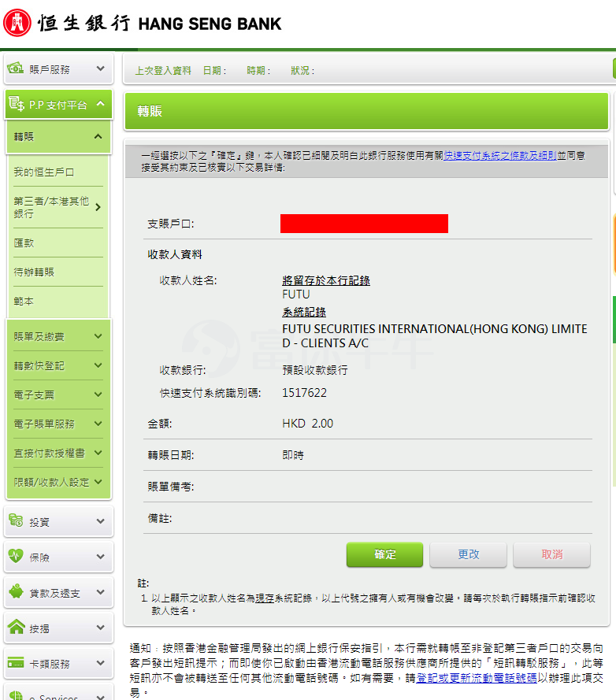This screenshot has height=700, width=616.
Task: Open 登記或更新流動電話號碼 link
Action: 477,678
